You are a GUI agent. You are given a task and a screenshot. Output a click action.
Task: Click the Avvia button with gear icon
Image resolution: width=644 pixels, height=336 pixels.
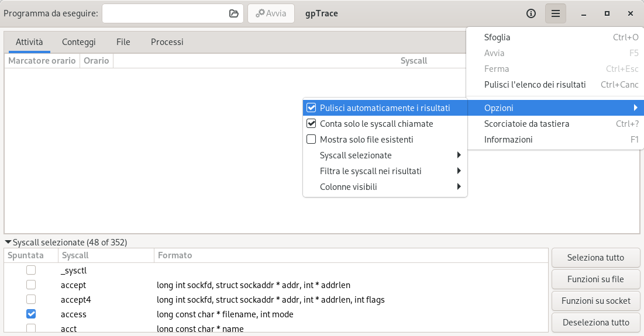click(271, 13)
